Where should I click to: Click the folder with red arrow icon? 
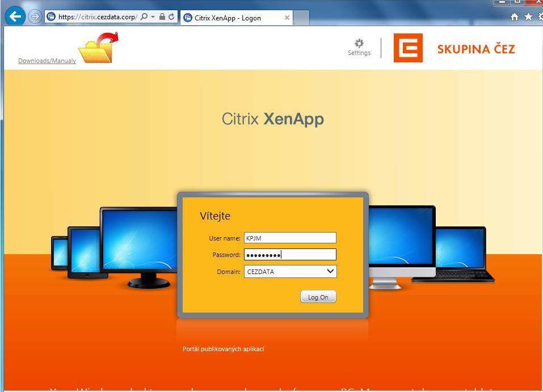pos(98,48)
